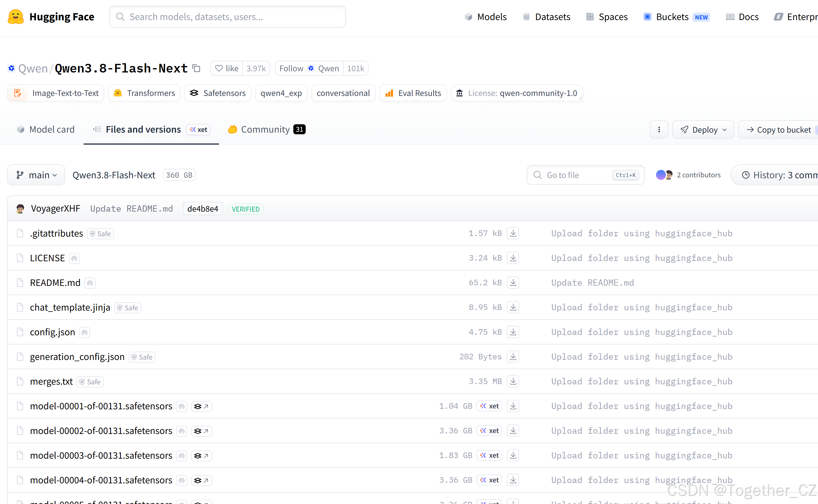Image resolution: width=818 pixels, height=504 pixels.
Task: Click the scan status icon beside LICENSE
Action: [74, 258]
